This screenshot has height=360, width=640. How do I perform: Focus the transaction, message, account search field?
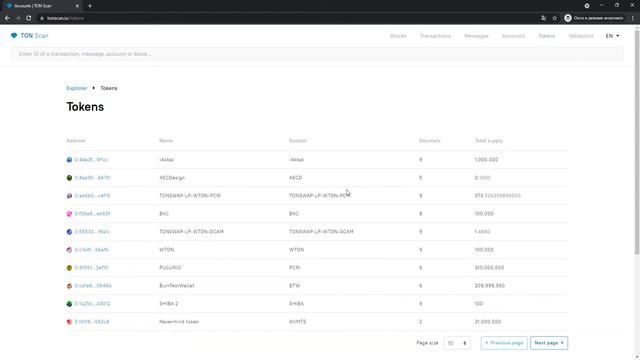317,54
